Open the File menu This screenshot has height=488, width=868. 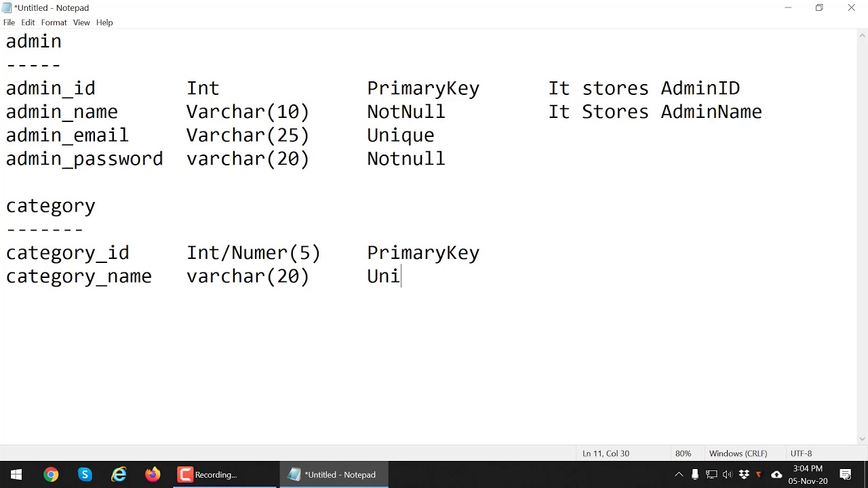[9, 22]
